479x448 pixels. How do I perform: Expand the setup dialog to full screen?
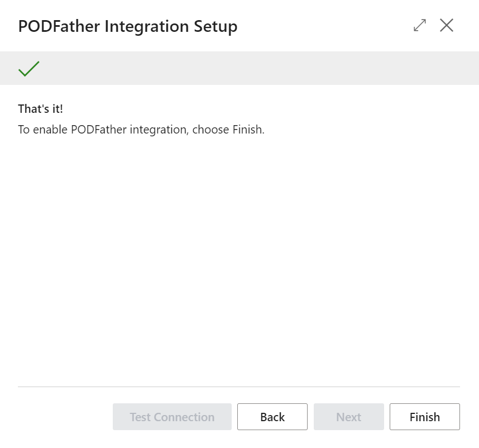point(420,25)
